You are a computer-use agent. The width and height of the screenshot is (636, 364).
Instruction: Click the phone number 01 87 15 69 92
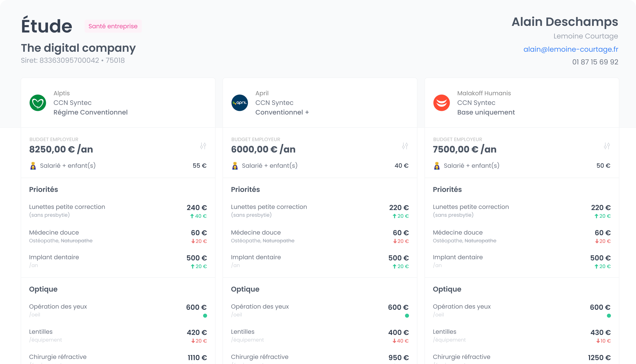click(x=595, y=62)
